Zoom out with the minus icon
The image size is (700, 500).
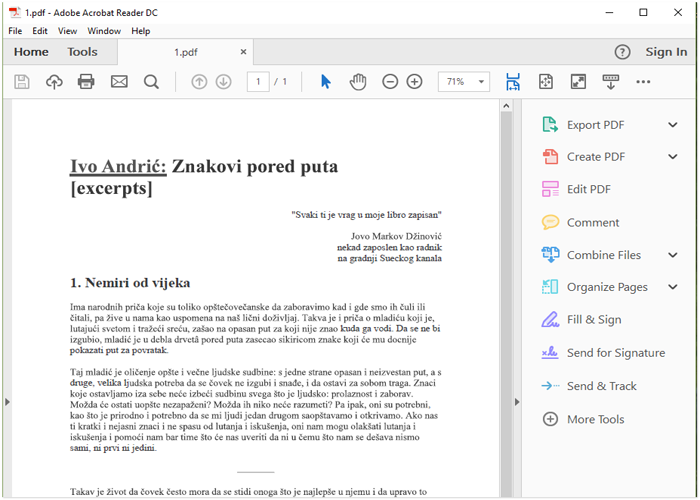click(x=390, y=82)
